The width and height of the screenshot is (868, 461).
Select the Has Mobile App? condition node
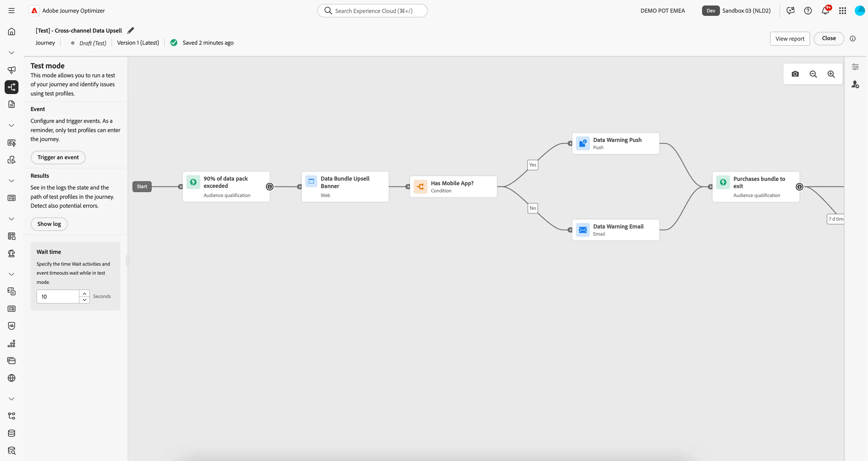453,187
